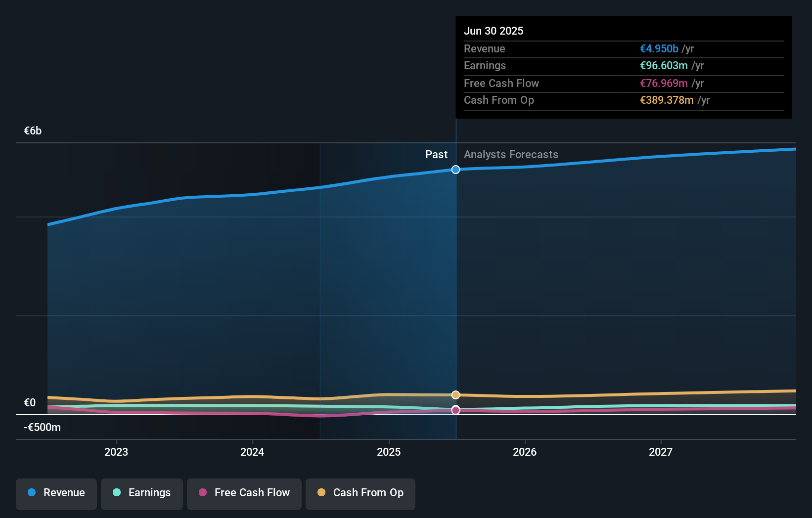Click the 2027 year label

(x=661, y=451)
